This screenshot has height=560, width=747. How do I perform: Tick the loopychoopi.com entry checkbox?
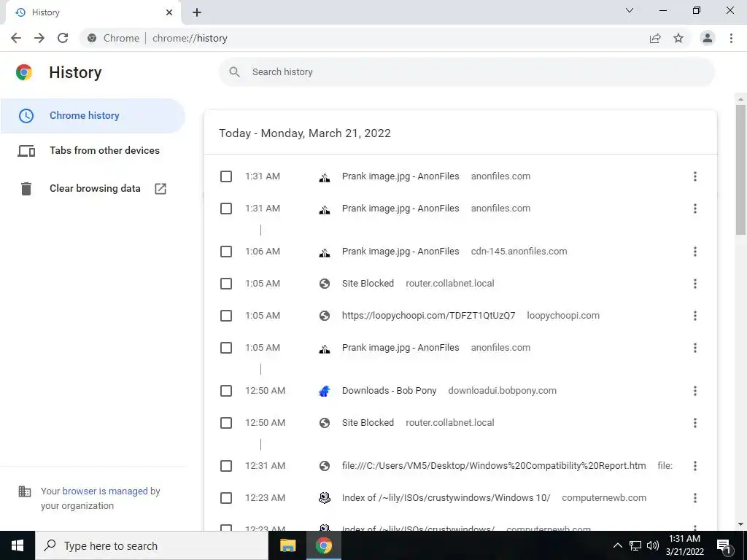tap(226, 316)
